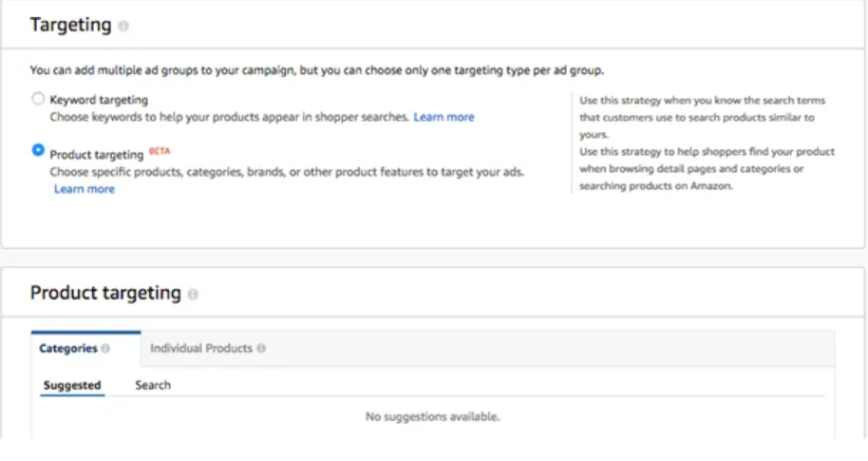This screenshot has width=868, height=461.
Task: Switch to the Categories tab
Action: click(85, 349)
